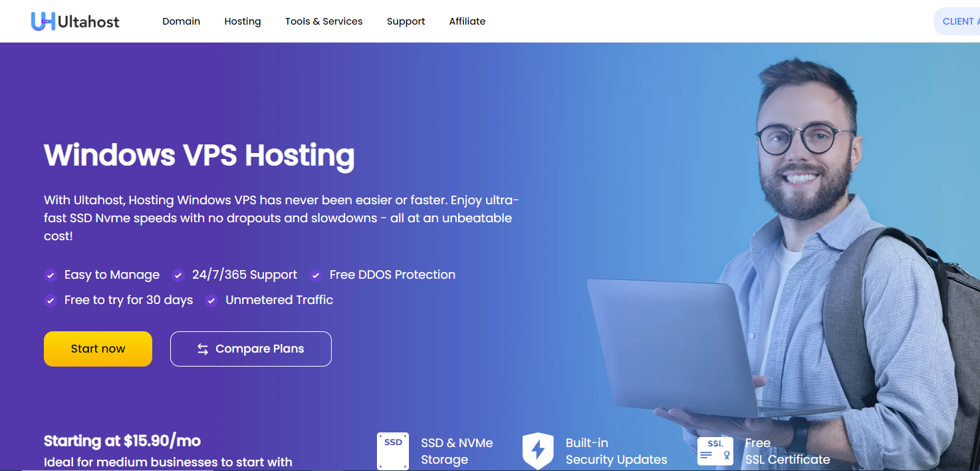The image size is (980, 471).
Task: Click the Ultahost logo icon
Action: [x=43, y=21]
